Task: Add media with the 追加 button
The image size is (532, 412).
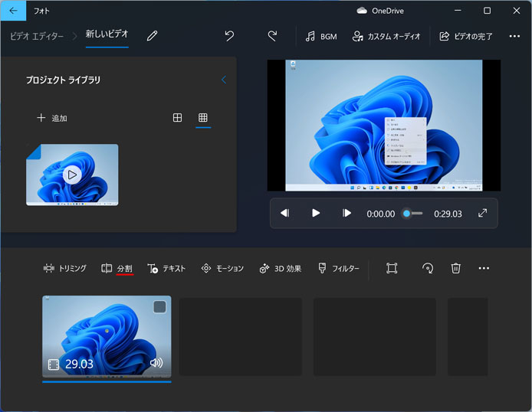Action: (x=52, y=118)
